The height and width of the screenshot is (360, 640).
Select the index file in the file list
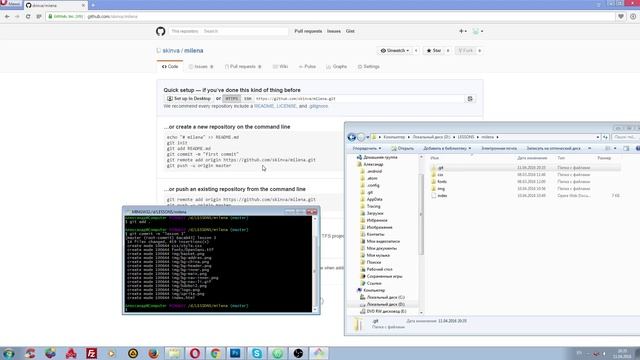(442, 196)
